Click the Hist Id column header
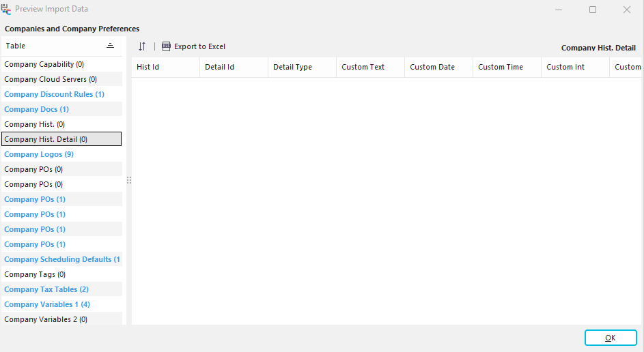Screen dimensions: 644x352 [148, 67]
